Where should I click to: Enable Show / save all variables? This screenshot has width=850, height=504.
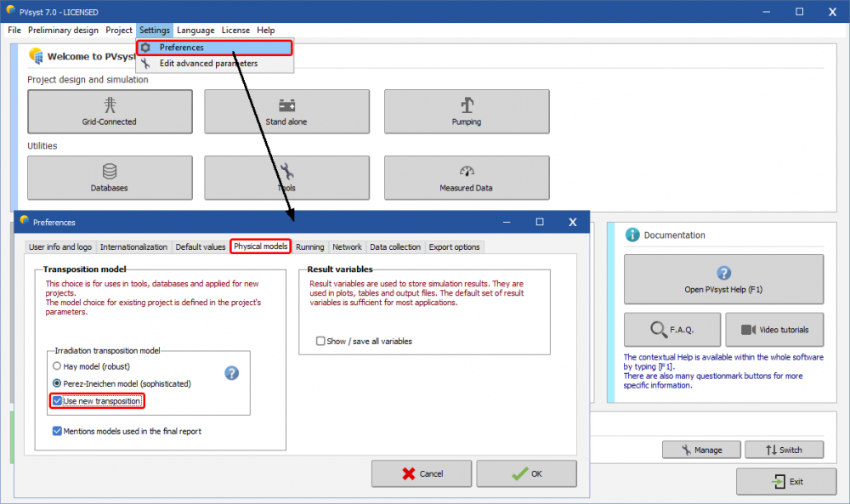(320, 341)
